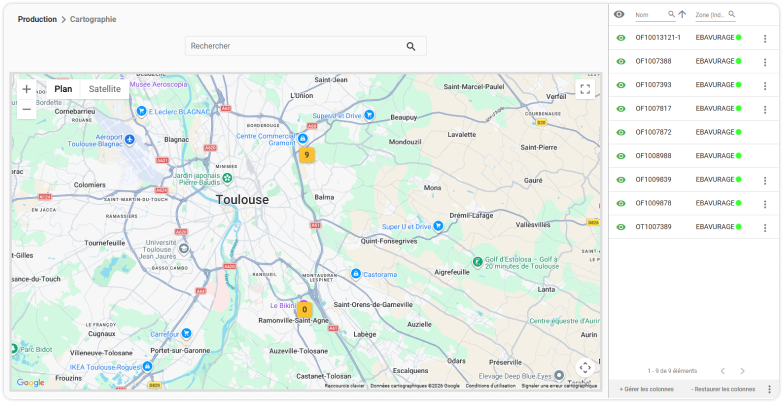Switch map to Satellite view
Viewport: 783px width, 403px height.
pos(104,89)
